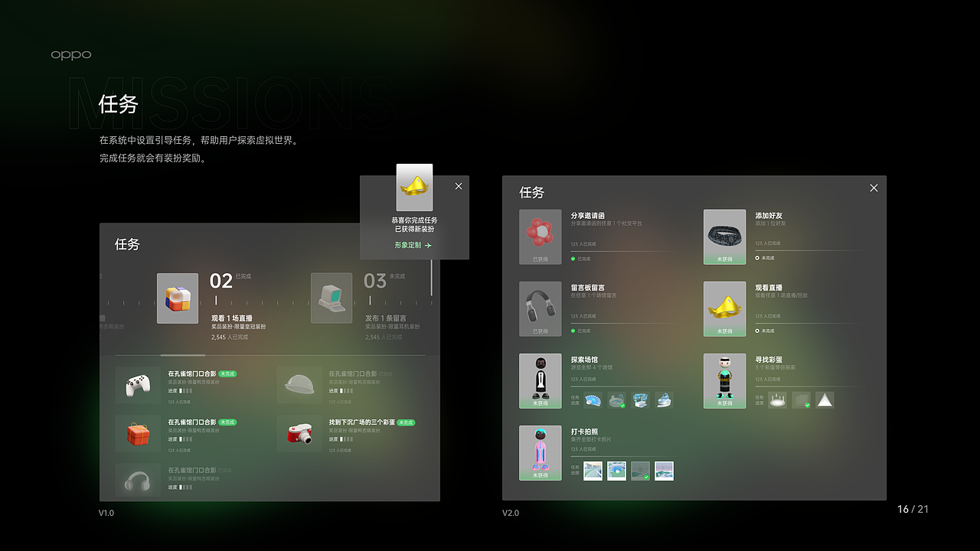This screenshot has width=980, height=551.
Task: Click the 未完成 status under 添加好友
Action: 765,258
